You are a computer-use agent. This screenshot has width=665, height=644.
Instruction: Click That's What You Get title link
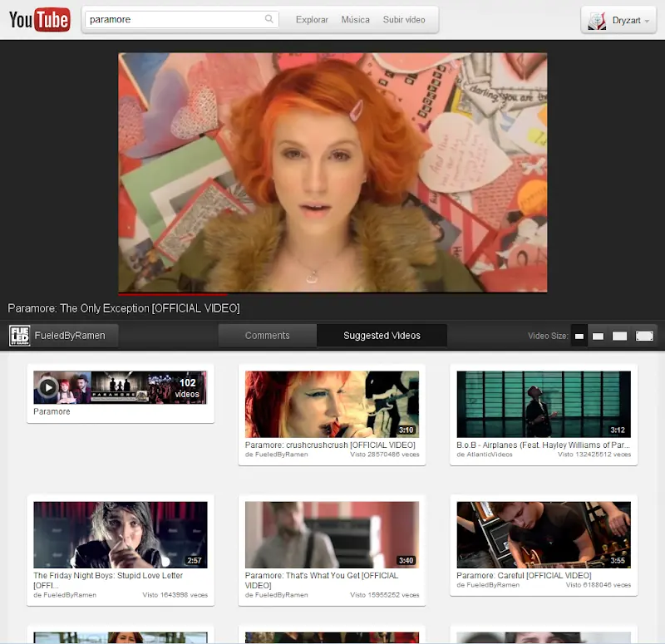coord(322,580)
